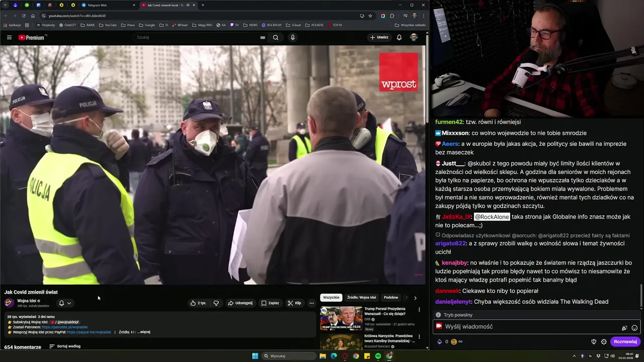Open options for Trump Porwał Prezydenta video
644x362 pixels.
(x=419, y=310)
